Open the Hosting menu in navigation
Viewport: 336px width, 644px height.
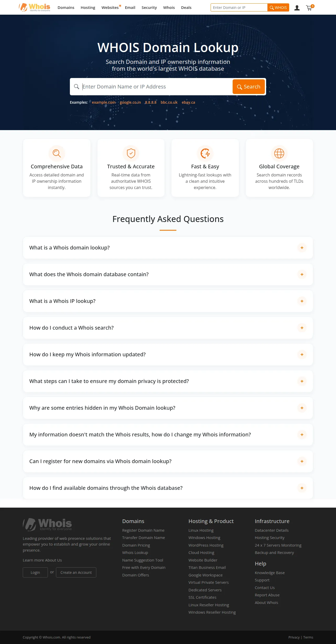tap(88, 8)
